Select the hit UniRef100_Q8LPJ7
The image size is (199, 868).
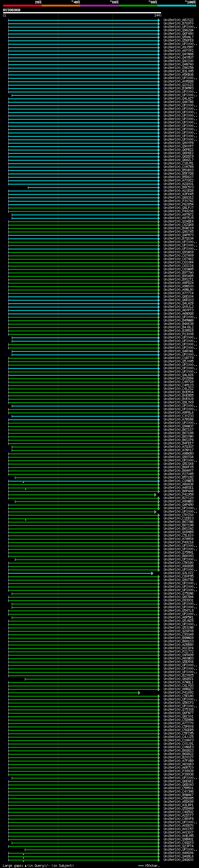pyautogui.click(x=179, y=208)
